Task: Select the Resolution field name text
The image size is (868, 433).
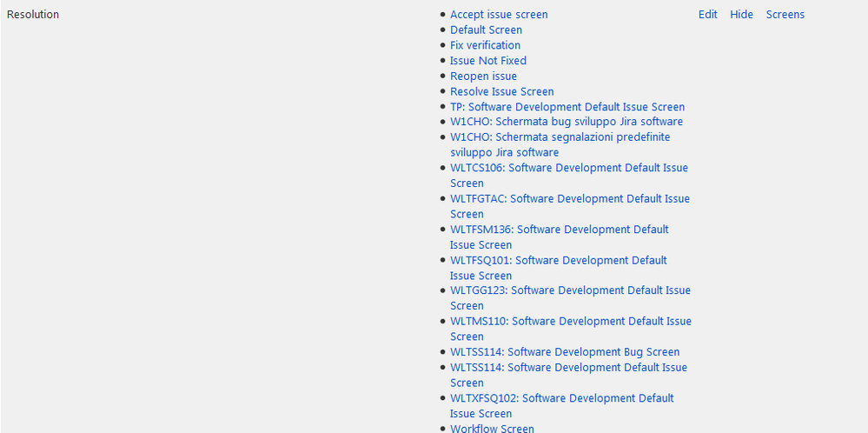Action: tap(33, 15)
